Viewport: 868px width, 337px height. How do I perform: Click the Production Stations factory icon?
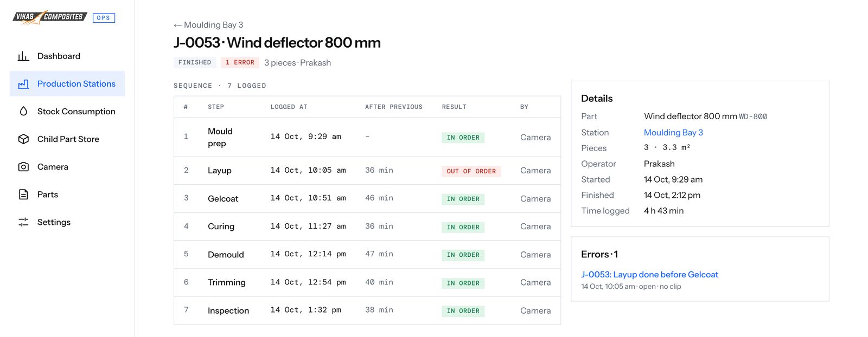[x=23, y=84]
